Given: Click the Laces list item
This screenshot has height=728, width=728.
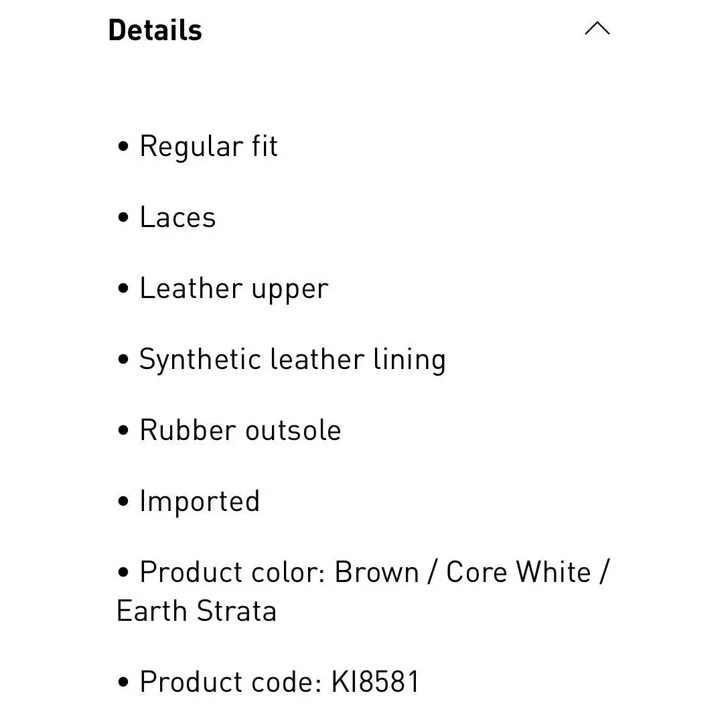Looking at the screenshot, I should (178, 217).
